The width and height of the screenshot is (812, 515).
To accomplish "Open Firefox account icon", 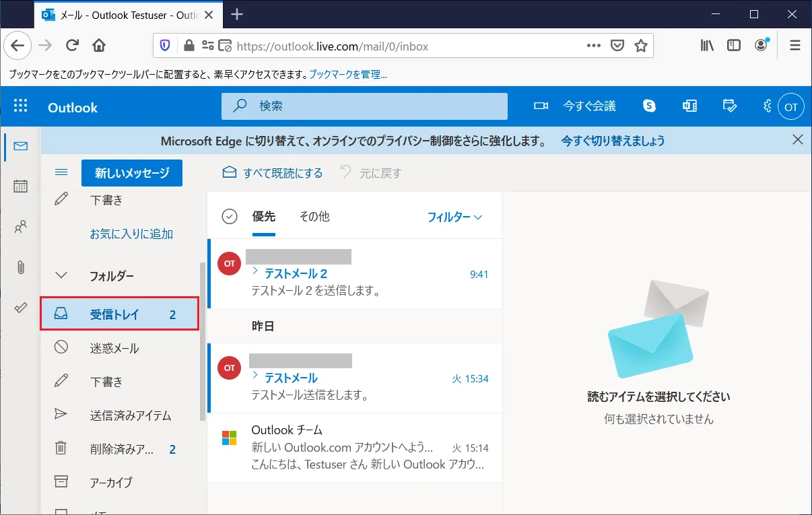I will tap(762, 46).
